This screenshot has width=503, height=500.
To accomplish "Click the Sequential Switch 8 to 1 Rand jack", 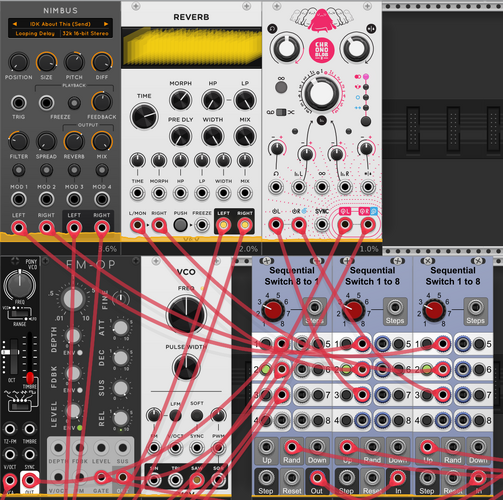I will pos(291,447).
